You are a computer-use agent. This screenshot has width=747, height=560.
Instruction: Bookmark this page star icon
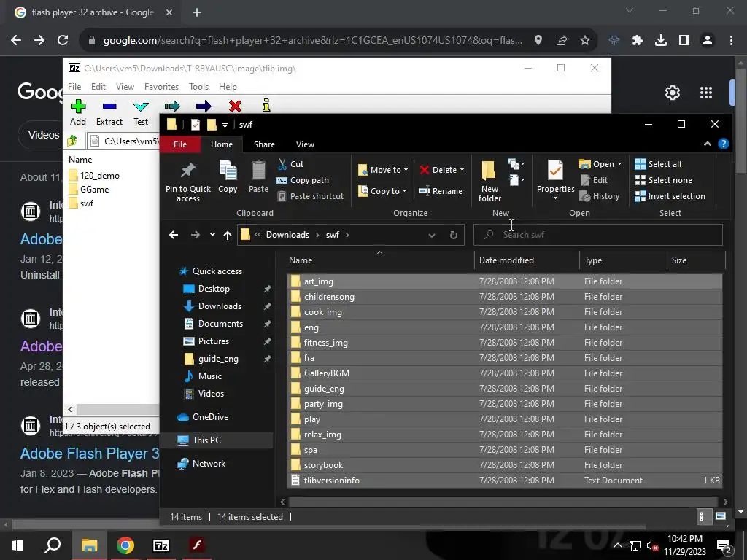tap(585, 41)
